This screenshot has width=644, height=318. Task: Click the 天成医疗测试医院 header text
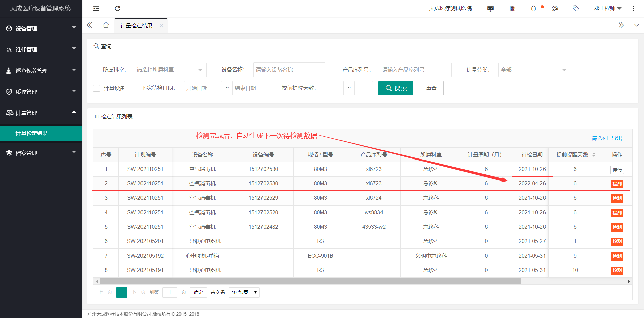[x=450, y=8]
